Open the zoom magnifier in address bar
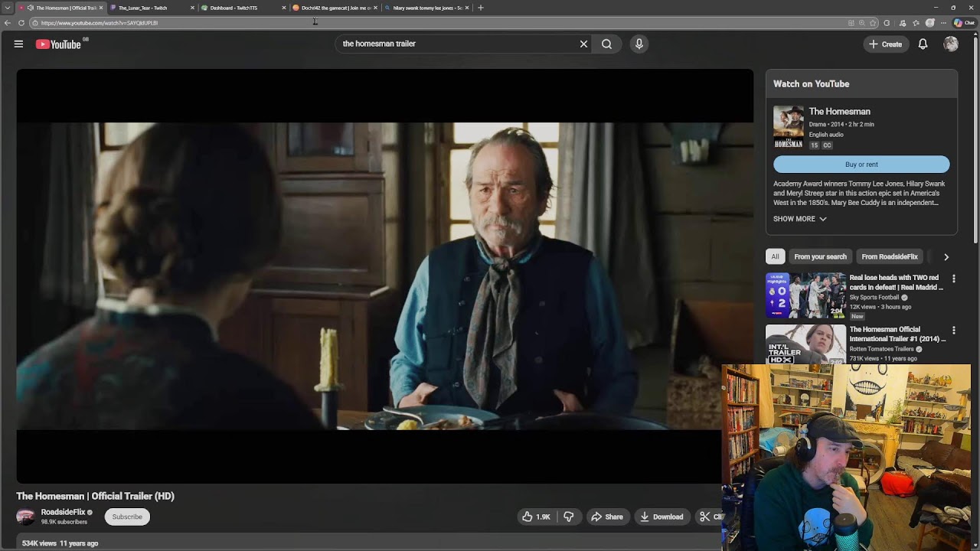980x551 pixels. coord(862,23)
